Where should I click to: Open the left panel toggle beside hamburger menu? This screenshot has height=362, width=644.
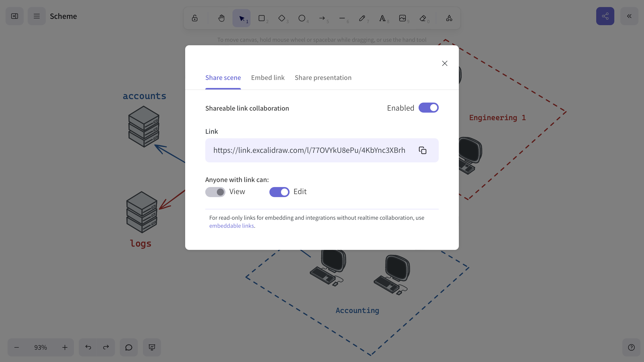point(14,16)
